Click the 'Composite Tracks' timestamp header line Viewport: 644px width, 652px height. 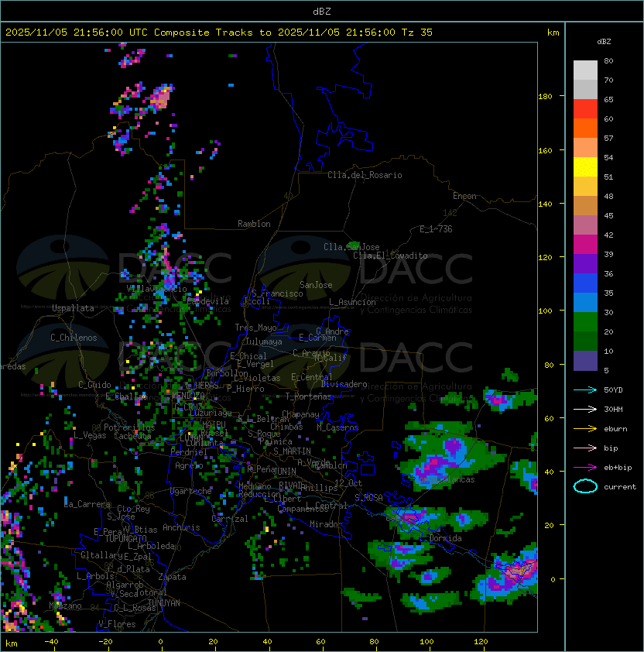tap(219, 33)
